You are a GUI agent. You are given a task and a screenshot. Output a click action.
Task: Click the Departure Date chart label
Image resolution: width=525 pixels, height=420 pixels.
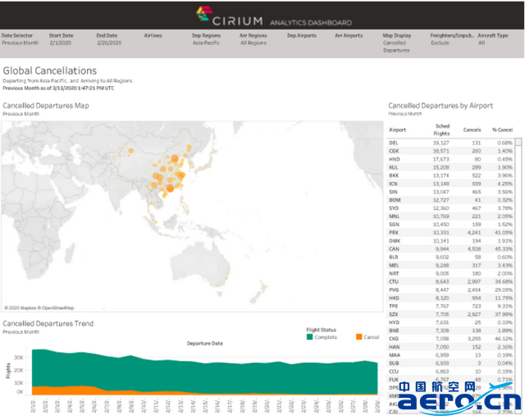pos(205,344)
